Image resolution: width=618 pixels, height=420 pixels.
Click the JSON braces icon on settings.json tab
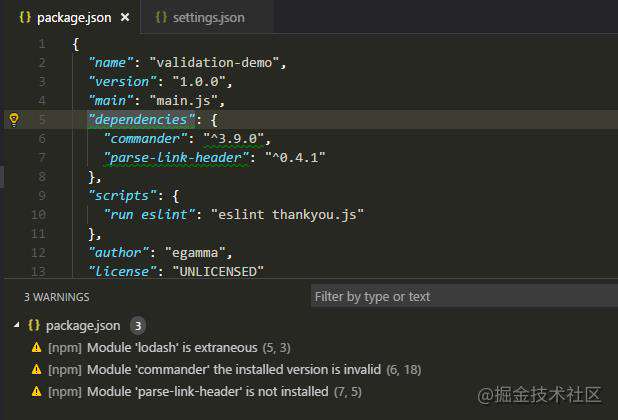161,17
